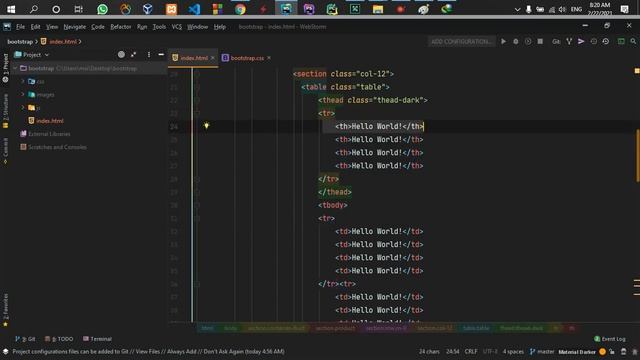640x360 pixels.
Task: Select External Libraries in project tree
Action: [x=49, y=134]
